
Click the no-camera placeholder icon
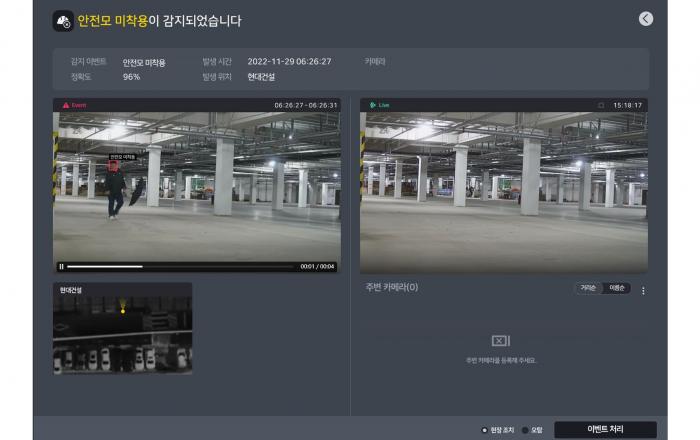point(501,341)
